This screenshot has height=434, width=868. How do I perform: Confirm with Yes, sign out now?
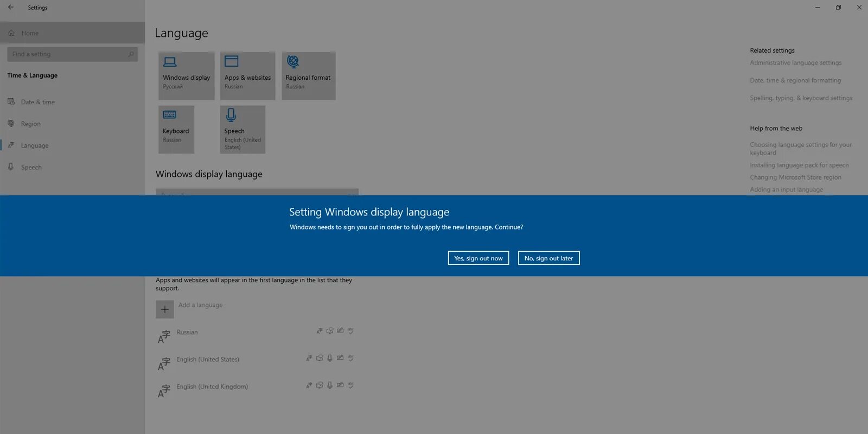tap(478, 258)
